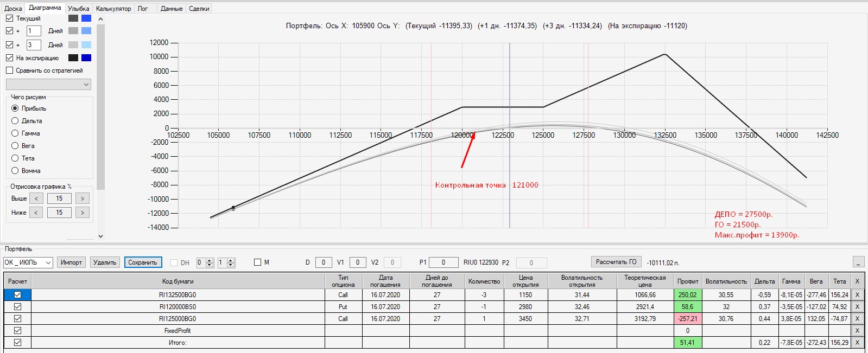868x353 pixels.
Task: Toggle the RI125000BG0 row checkbox
Action: pyautogui.click(x=17, y=319)
